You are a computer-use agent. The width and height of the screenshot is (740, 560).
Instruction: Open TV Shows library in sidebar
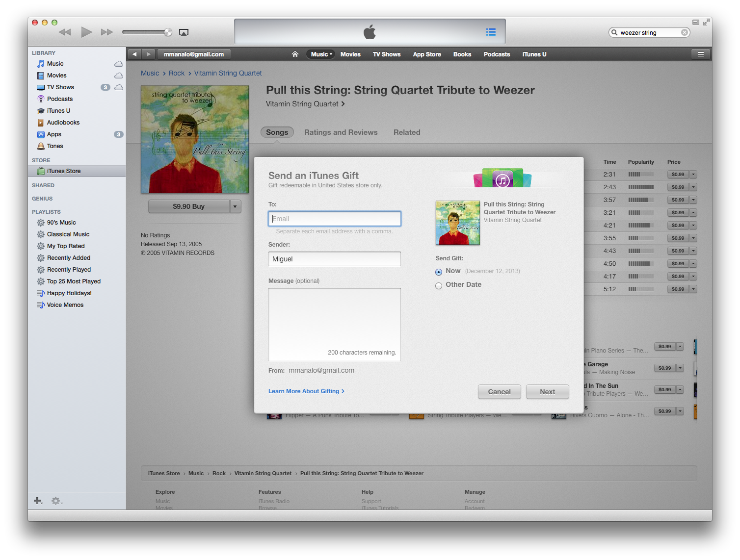coord(60,87)
